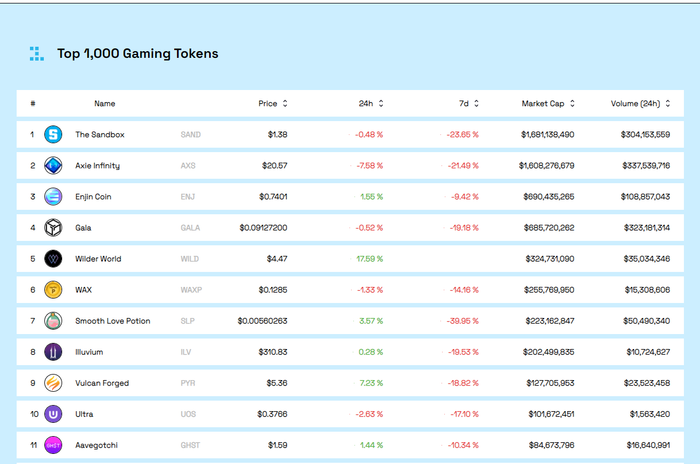700x464 pixels.
Task: Click Axie Infinity price $20.57
Action: tap(275, 166)
